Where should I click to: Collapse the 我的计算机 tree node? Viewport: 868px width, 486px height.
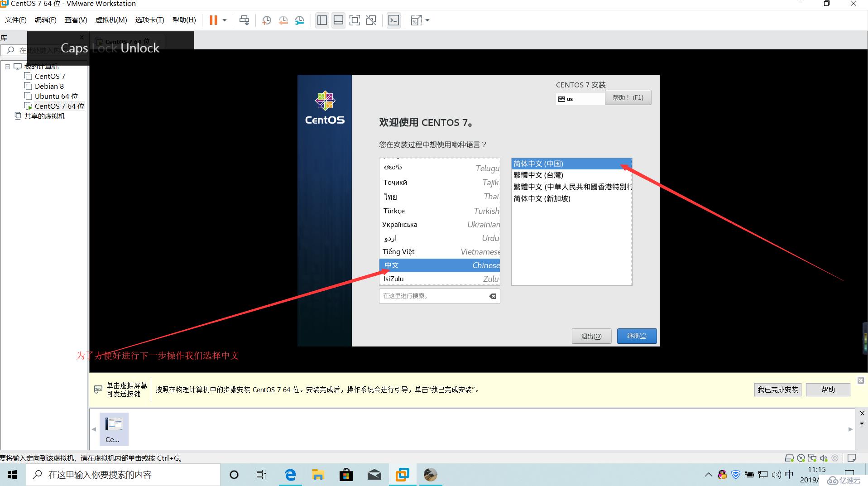tap(7, 67)
